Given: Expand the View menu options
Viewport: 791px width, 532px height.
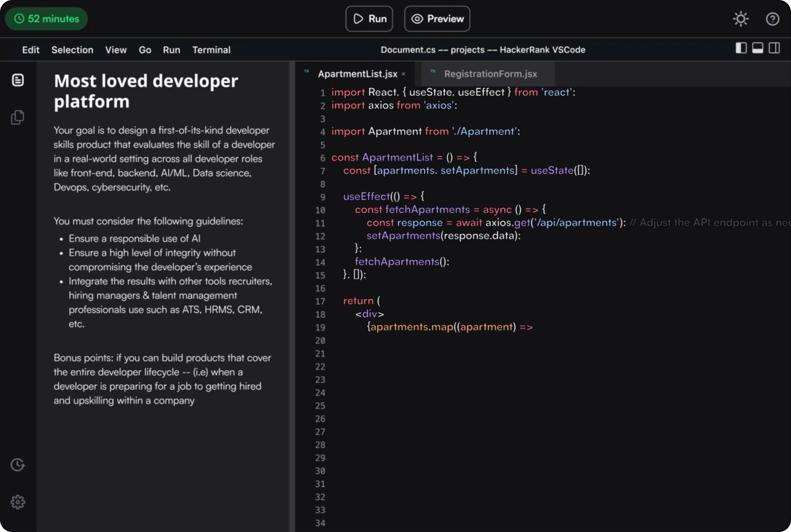Looking at the screenshot, I should pyautogui.click(x=116, y=49).
